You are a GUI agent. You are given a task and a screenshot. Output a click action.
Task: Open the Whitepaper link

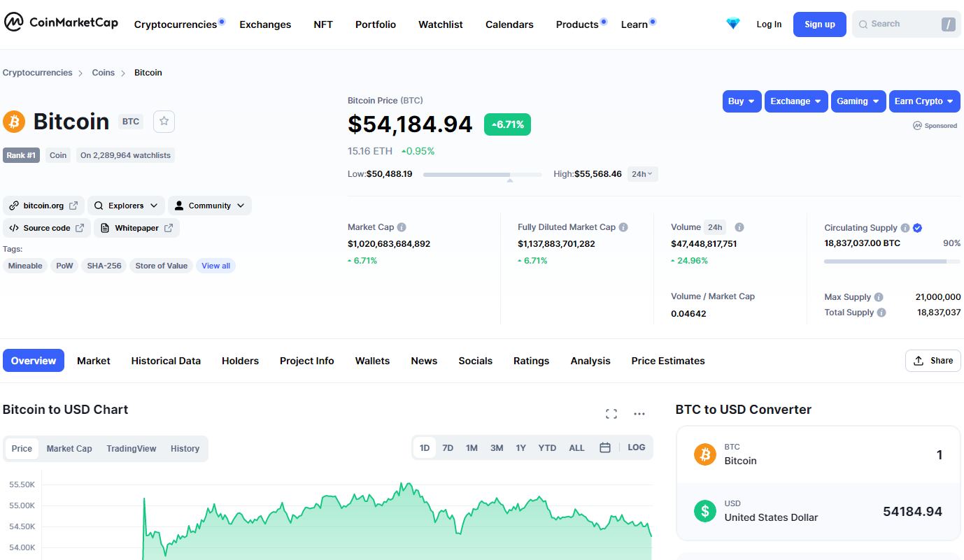[x=136, y=228]
